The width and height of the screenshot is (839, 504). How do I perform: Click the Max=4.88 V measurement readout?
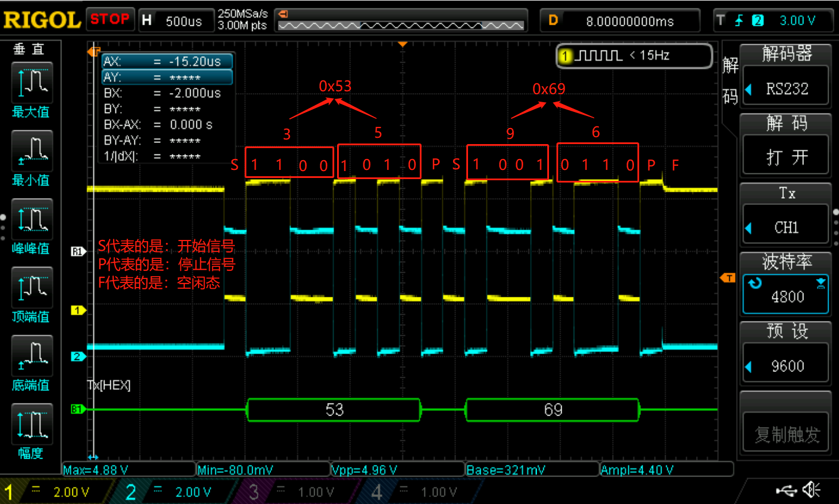coord(129,470)
